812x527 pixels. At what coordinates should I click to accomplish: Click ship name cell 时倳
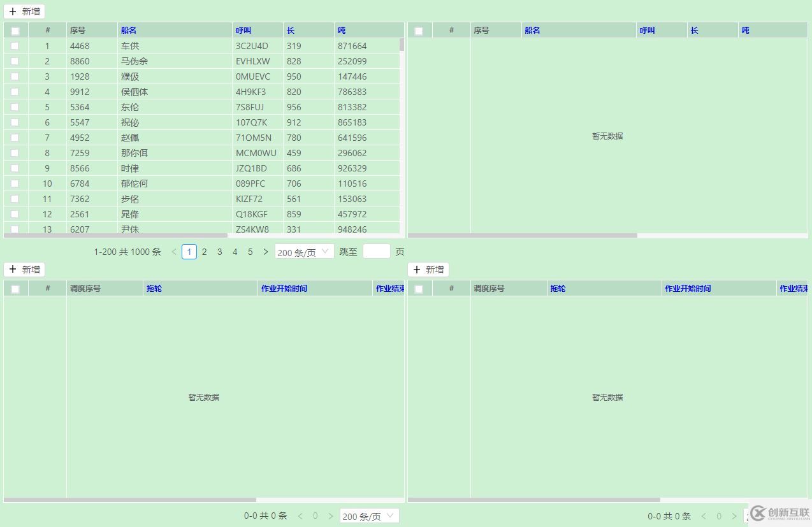(x=130, y=168)
